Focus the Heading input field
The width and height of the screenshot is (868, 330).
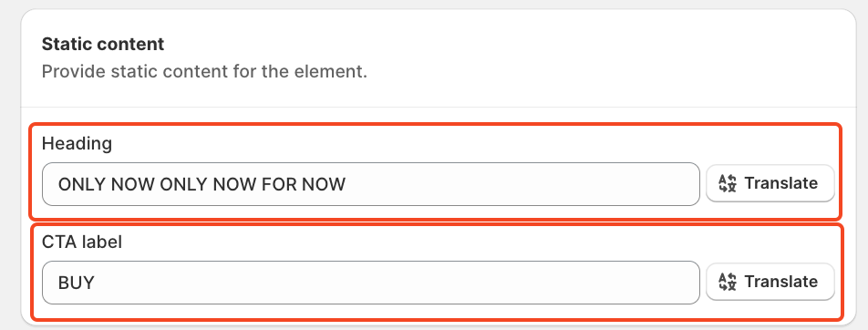point(371,184)
